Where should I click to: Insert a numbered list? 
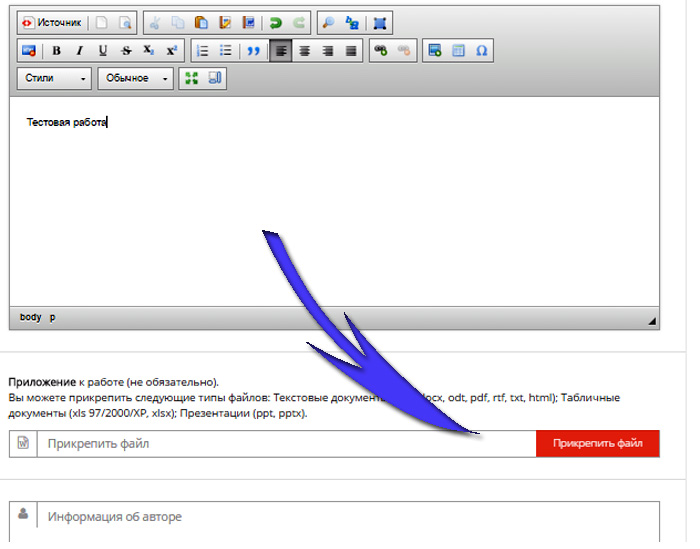coord(203,50)
